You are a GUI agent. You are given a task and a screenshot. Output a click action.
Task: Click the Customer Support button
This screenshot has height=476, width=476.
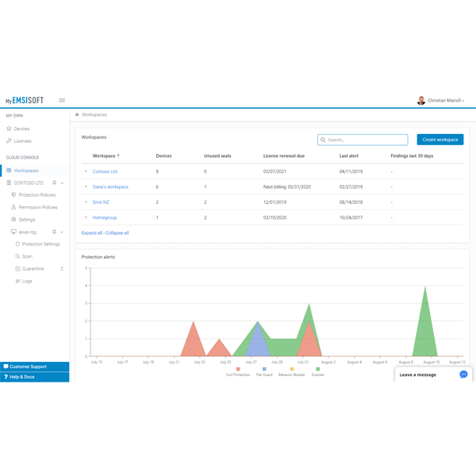point(35,367)
